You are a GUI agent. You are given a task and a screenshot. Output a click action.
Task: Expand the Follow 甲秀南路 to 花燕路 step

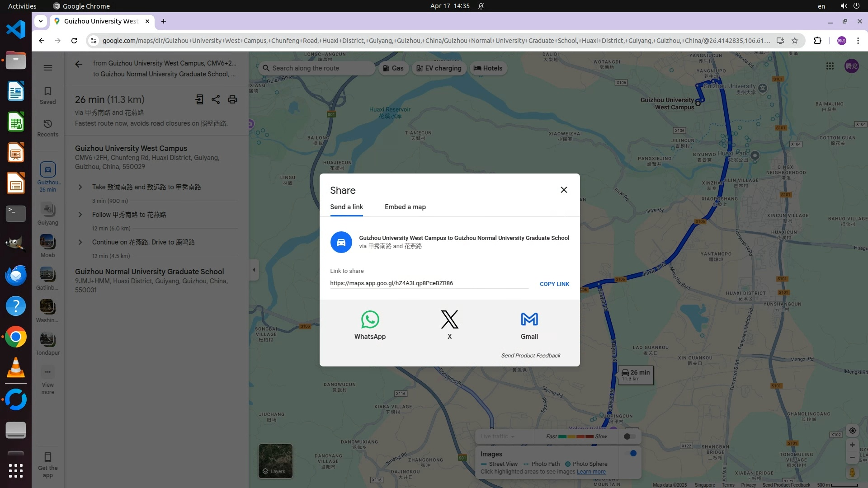80,215
